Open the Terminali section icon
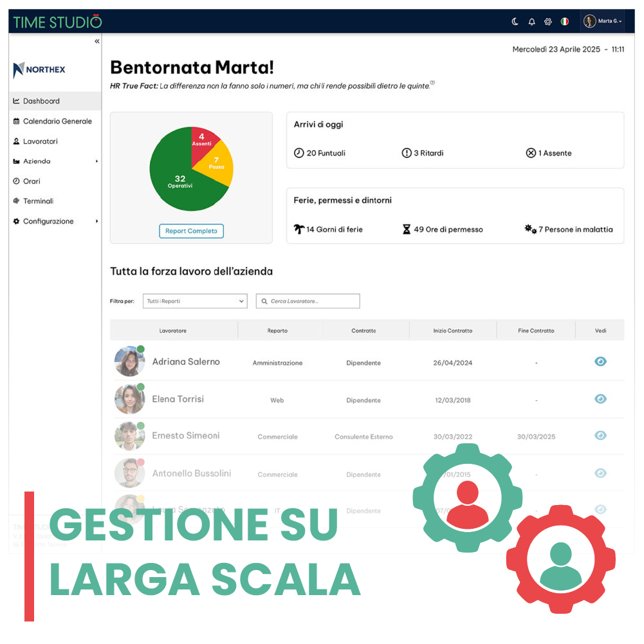644x644 pixels. tap(15, 201)
